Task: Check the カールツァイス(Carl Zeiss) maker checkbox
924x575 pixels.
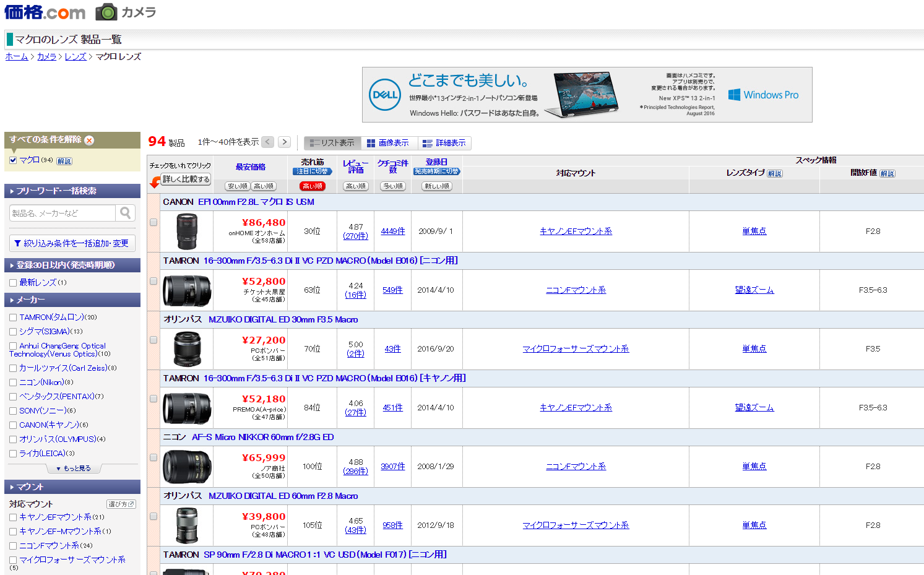Action: tap(13, 368)
